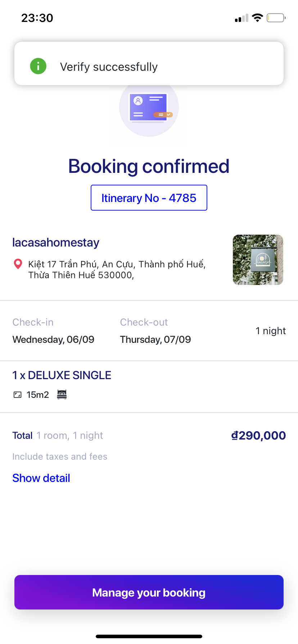
Task: Tap the home indicator bar
Action: (149, 636)
